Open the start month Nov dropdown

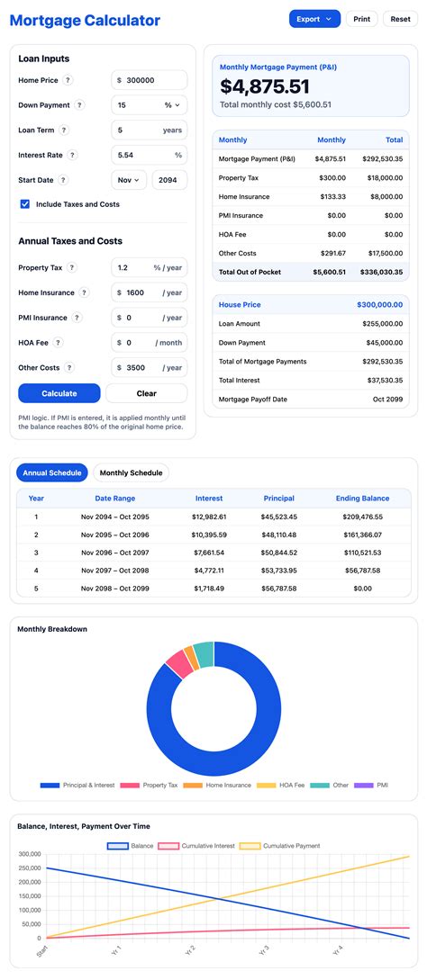[129, 180]
